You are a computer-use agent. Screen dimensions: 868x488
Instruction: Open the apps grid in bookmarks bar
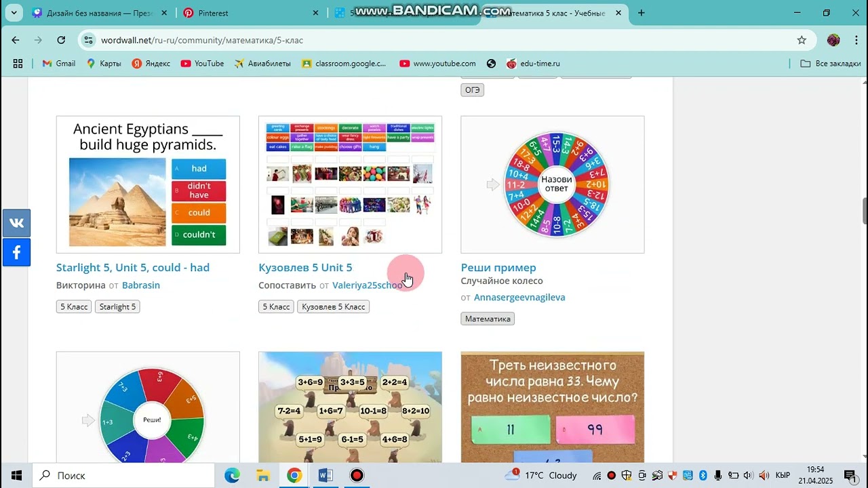18,63
